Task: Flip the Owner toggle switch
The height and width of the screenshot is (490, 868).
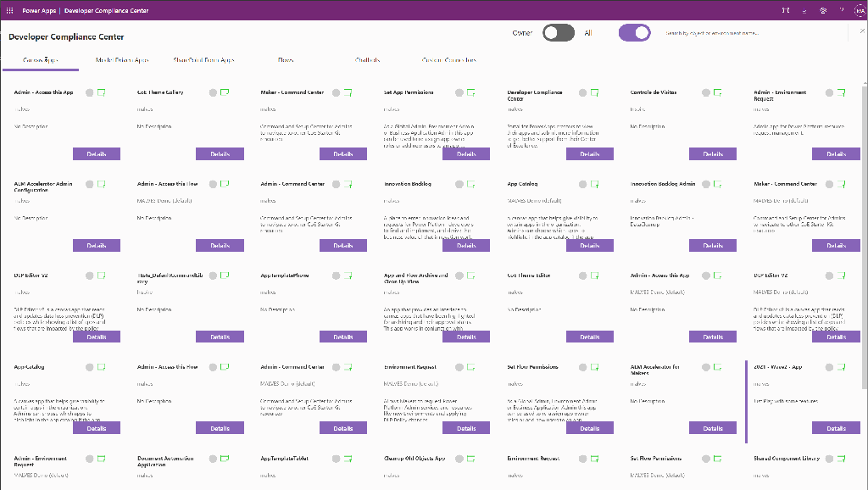Action: 558,31
